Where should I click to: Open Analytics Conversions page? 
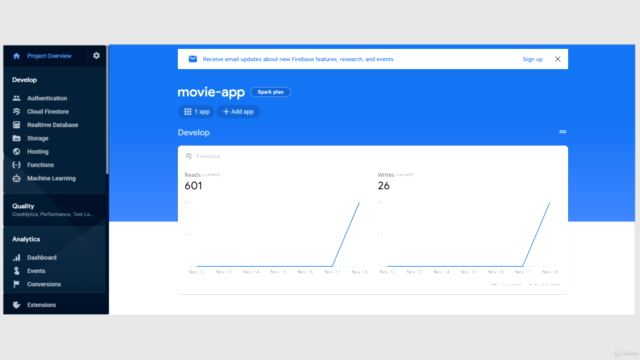(x=44, y=284)
